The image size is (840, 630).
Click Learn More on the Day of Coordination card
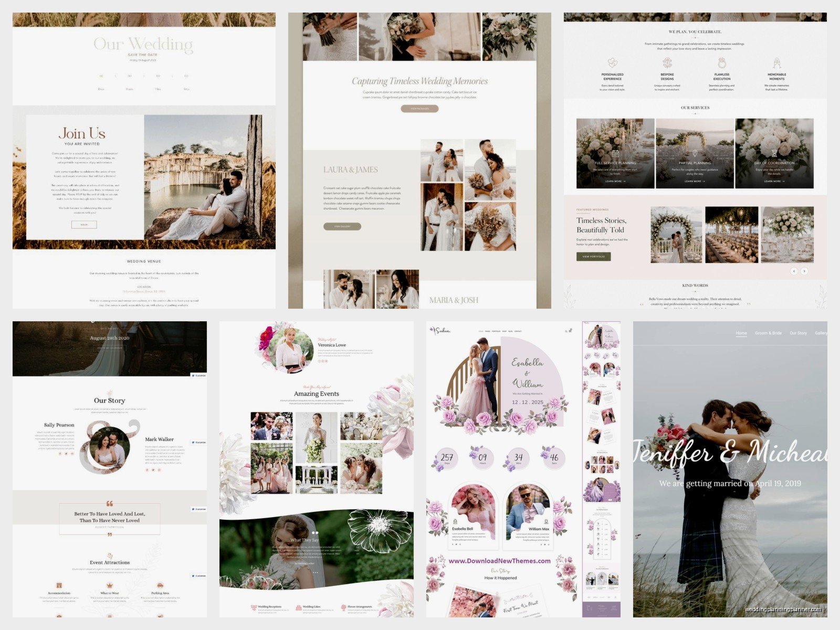(x=774, y=181)
